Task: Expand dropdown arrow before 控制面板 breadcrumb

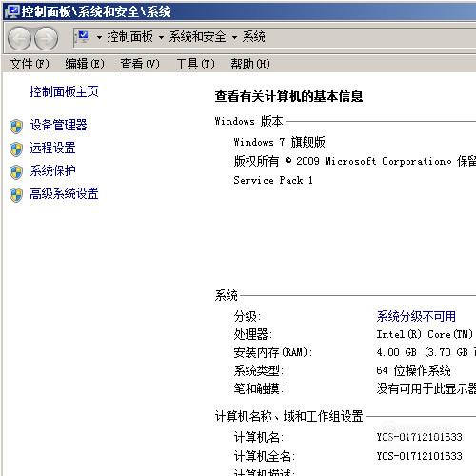Action: [x=99, y=38]
